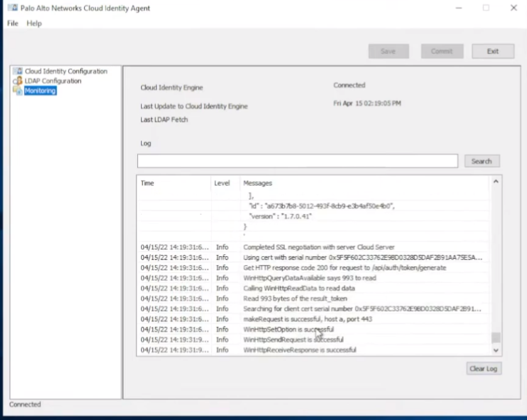Click the 'Last LDAP Fetch' label
The height and width of the screenshot is (420, 527).
(164, 120)
